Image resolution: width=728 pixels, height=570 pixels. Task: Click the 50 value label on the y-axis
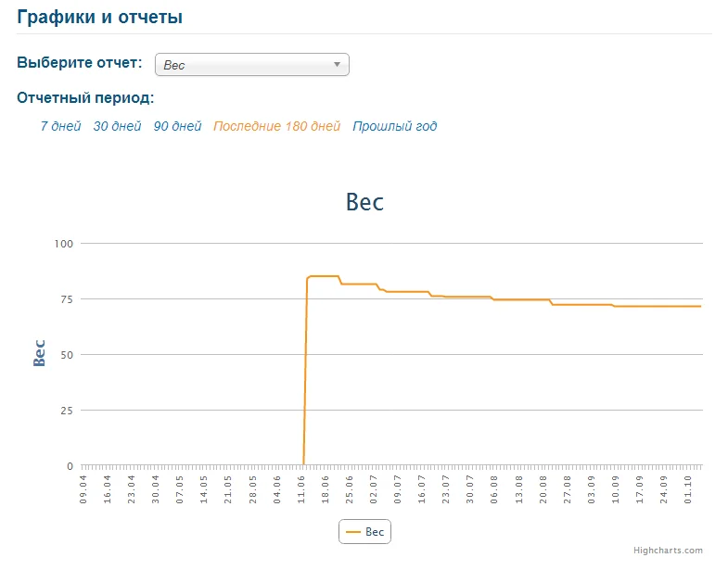pyautogui.click(x=66, y=354)
